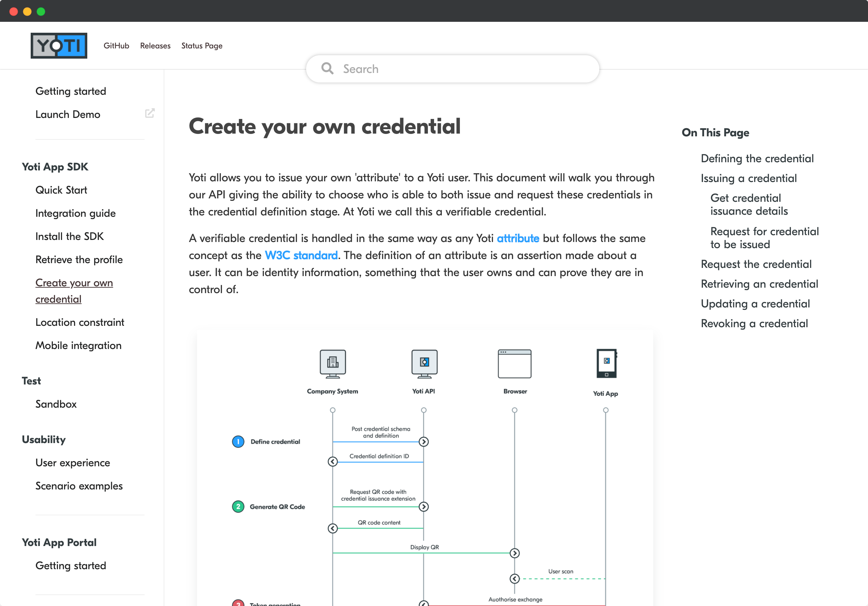
Task: Click arrow on Credential definition ID line
Action: click(333, 461)
